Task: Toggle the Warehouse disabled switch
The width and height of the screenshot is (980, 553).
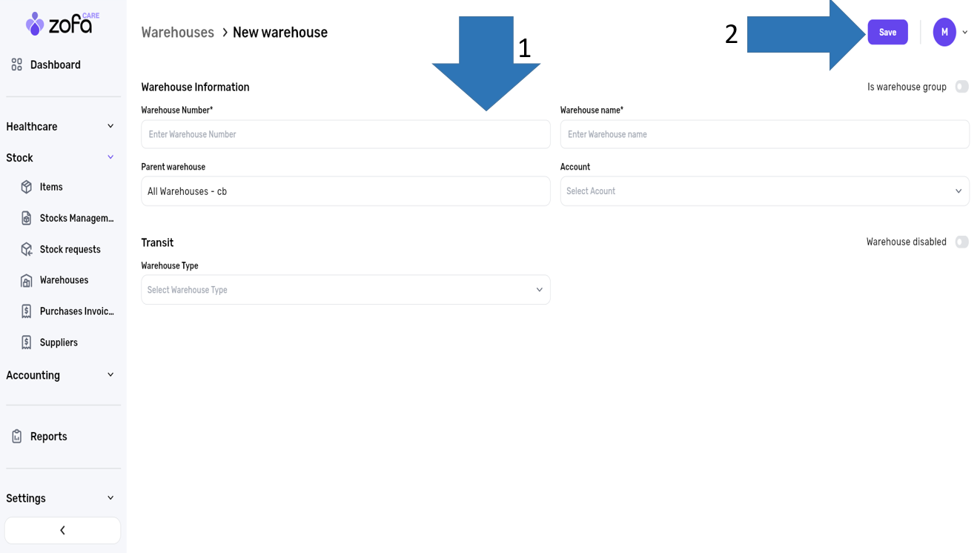Action: click(961, 242)
